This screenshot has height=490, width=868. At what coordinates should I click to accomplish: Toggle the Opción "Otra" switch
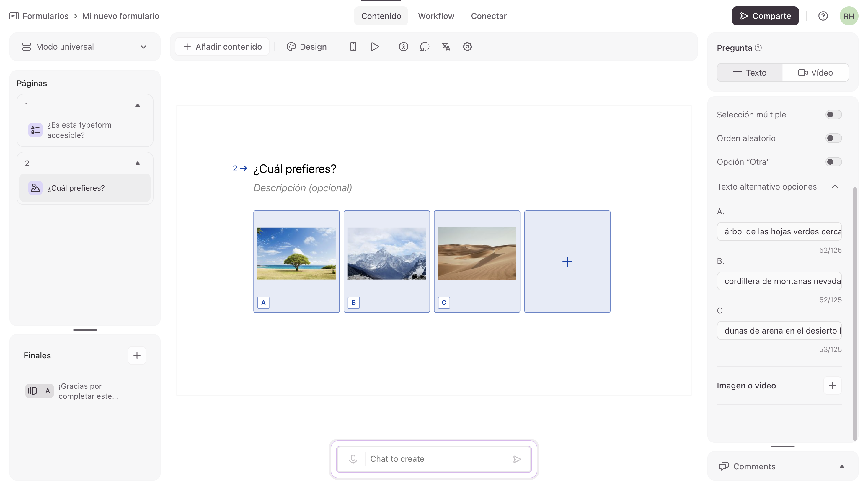tap(833, 162)
